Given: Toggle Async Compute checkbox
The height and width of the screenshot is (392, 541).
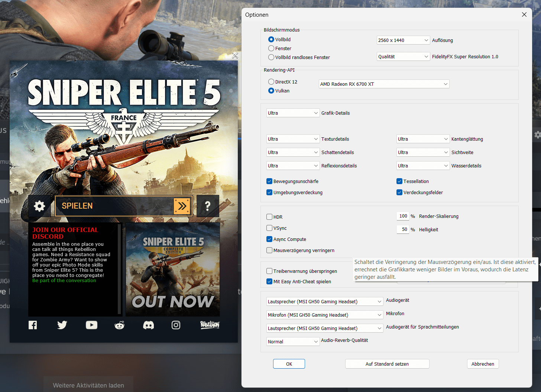Looking at the screenshot, I should [x=269, y=239].
